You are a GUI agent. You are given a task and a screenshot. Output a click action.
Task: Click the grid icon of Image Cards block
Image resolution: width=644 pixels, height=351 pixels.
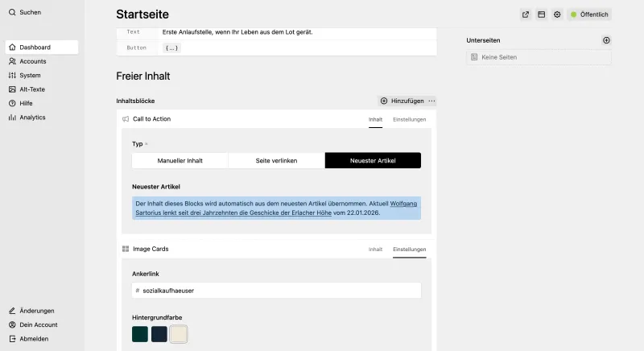pos(126,250)
